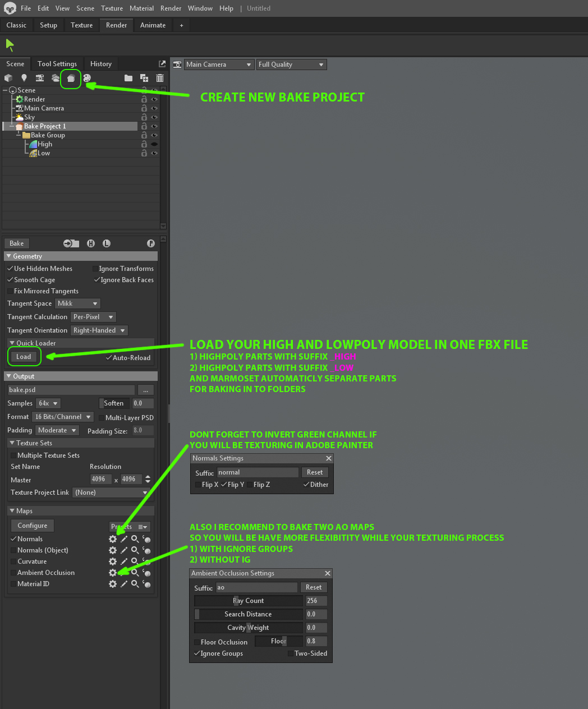Open Normals map settings gear
Screen dimensions: 588x709
point(113,539)
